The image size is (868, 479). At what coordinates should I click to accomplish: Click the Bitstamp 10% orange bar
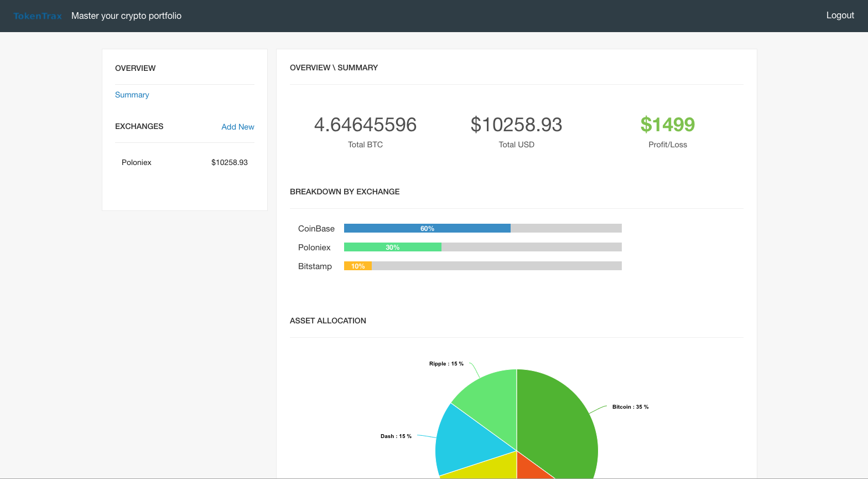(x=357, y=266)
